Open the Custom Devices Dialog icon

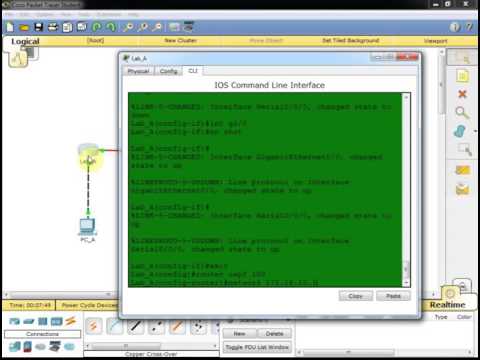[x=189, y=27]
